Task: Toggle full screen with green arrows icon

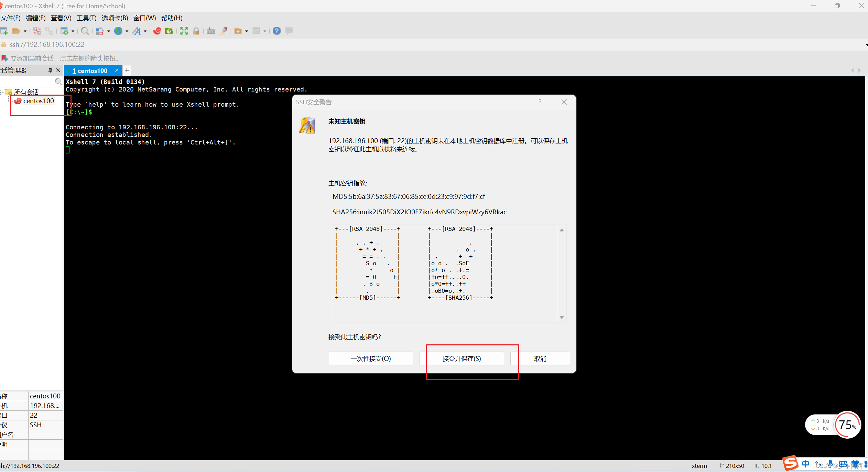Action: click(x=184, y=31)
